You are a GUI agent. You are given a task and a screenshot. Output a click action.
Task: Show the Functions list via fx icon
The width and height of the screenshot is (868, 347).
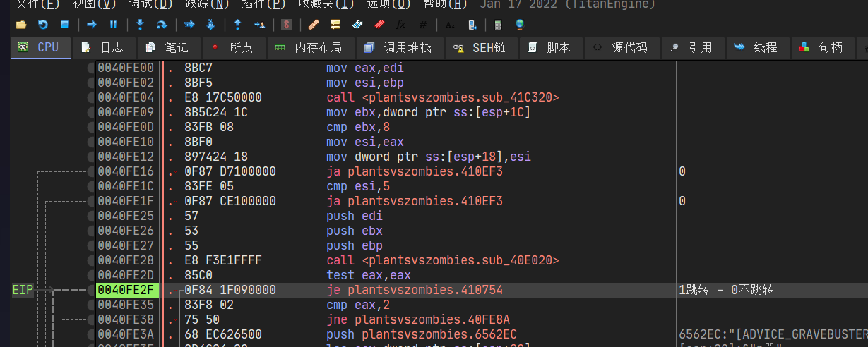click(x=400, y=25)
